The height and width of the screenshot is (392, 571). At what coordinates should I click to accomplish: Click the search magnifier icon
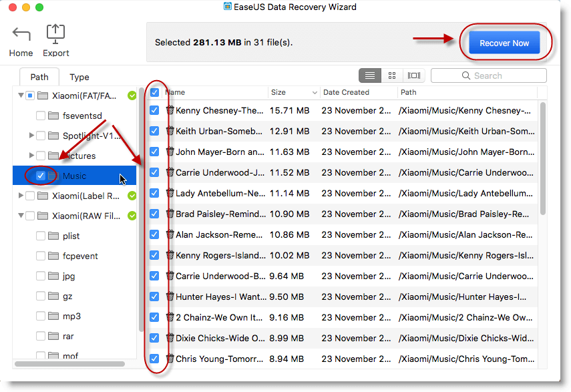click(x=465, y=75)
